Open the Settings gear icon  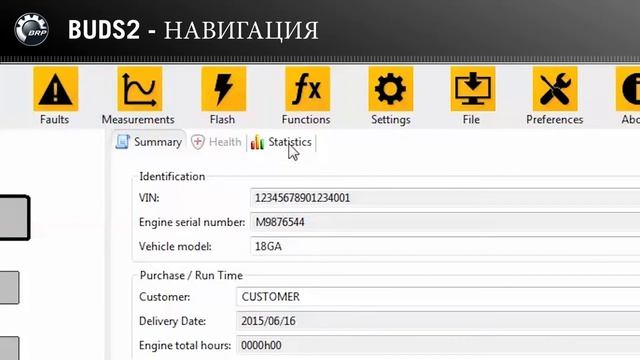[x=391, y=89]
